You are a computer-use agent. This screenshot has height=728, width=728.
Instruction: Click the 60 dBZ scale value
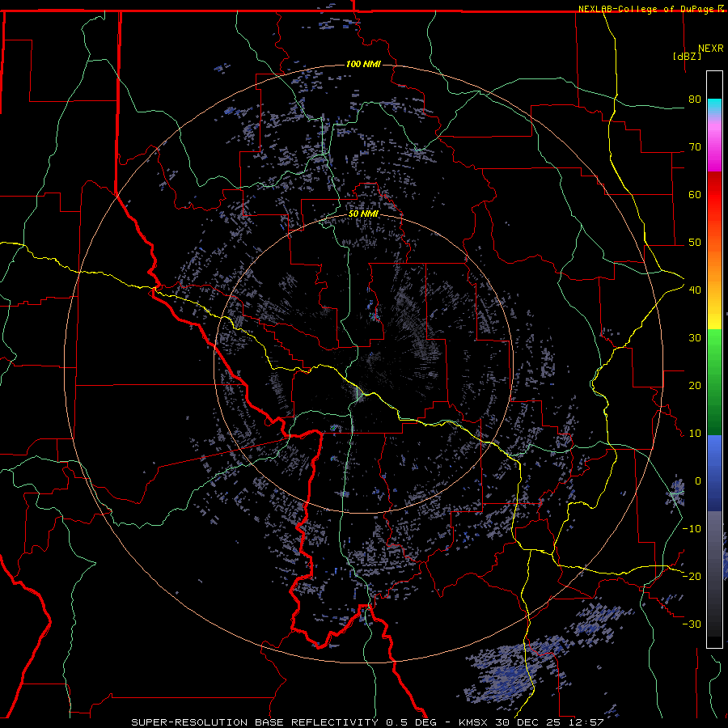point(695,194)
